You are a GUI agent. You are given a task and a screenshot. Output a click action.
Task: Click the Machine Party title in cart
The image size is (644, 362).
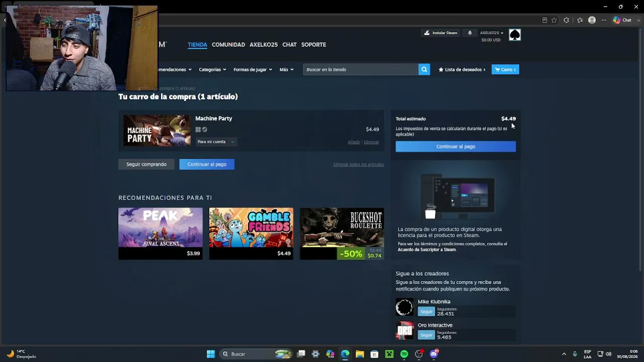(x=214, y=119)
